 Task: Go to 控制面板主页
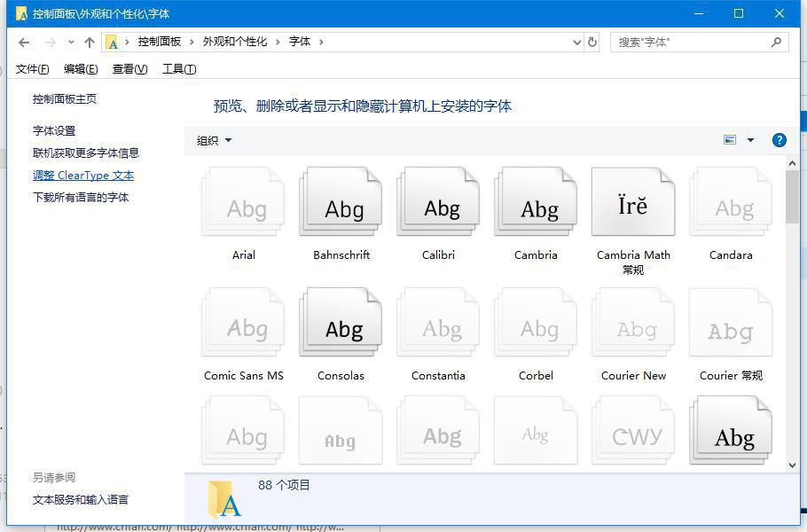tap(65, 98)
